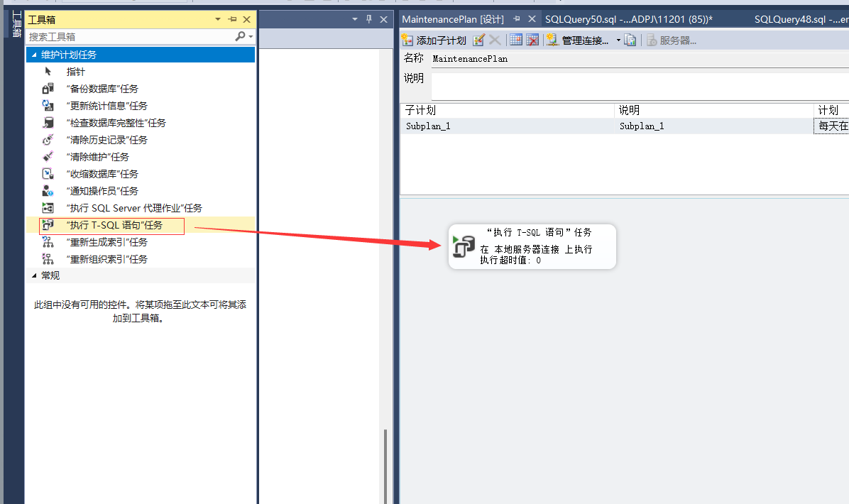
Task: Select the 执行 T-SQL 语句 task box title
Action: coord(539,232)
